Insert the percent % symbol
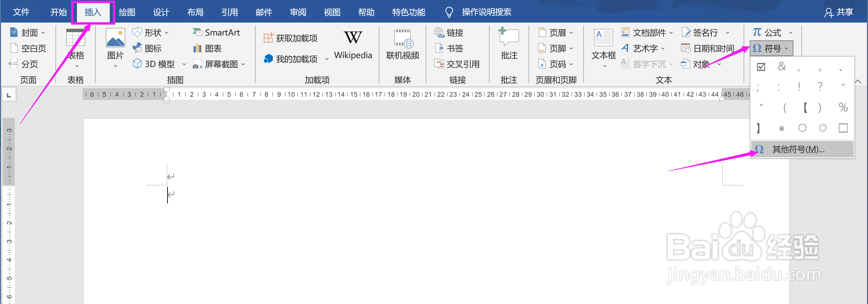The height and width of the screenshot is (304, 868). tap(843, 107)
